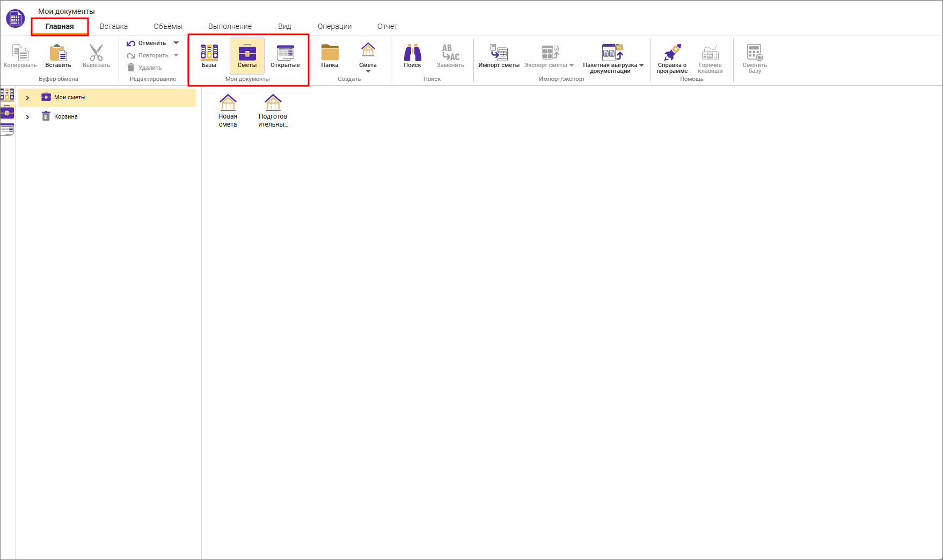Expand the Мои сметы tree node
This screenshot has height=560, width=943.
coord(27,98)
